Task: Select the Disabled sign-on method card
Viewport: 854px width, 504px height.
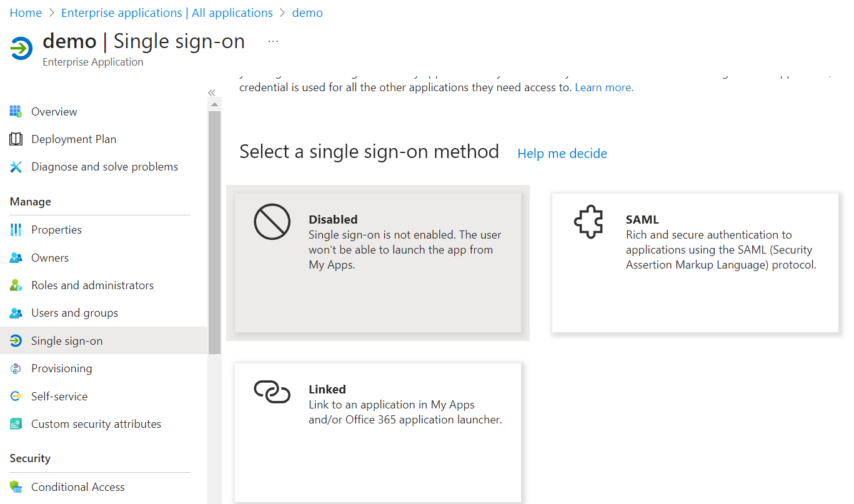Action: 377,262
